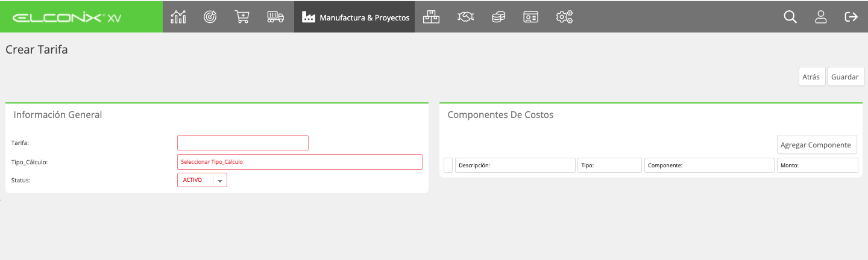The height and width of the screenshot is (260, 868).
Task: Click the Crear Tarifa page title
Action: pyautogui.click(x=37, y=50)
